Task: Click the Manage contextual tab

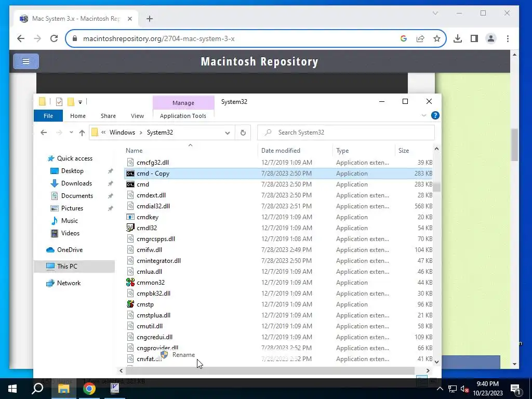Action: pyautogui.click(x=183, y=103)
